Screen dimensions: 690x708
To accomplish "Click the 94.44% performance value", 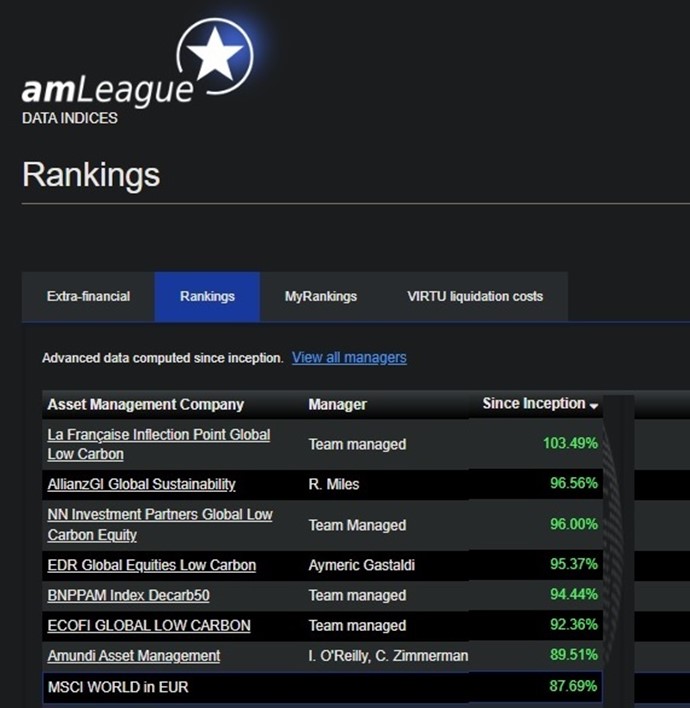I will [x=574, y=595].
